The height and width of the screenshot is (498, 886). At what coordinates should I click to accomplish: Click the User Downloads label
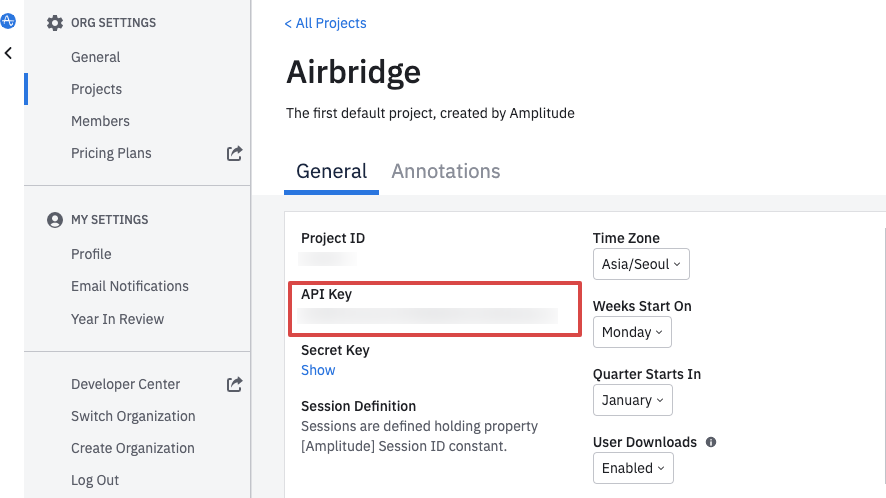coord(645,442)
